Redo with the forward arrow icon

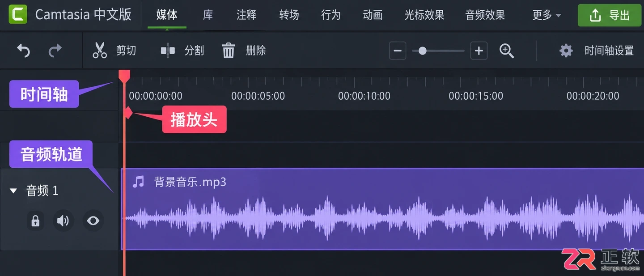pyautogui.click(x=55, y=51)
